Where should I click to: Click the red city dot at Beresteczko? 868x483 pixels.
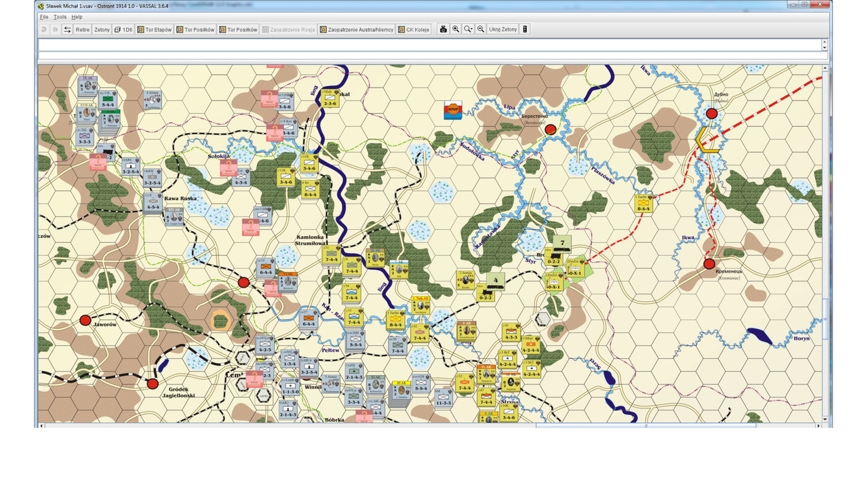[551, 129]
